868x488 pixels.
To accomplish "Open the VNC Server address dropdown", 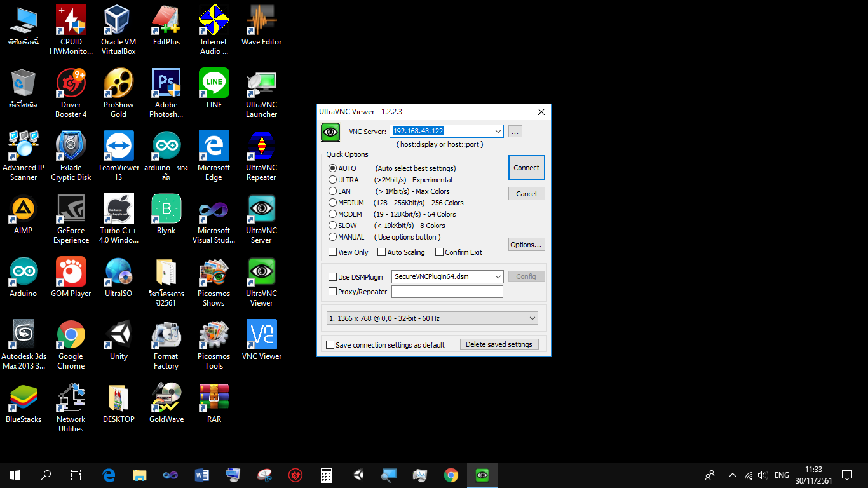I will point(498,131).
